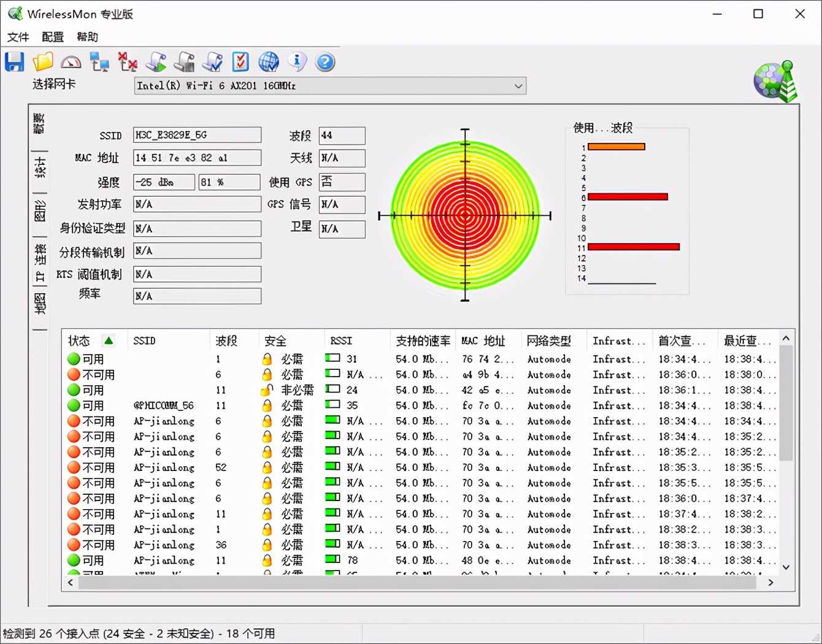Verify log with the blue check scroll icon

pos(212,61)
